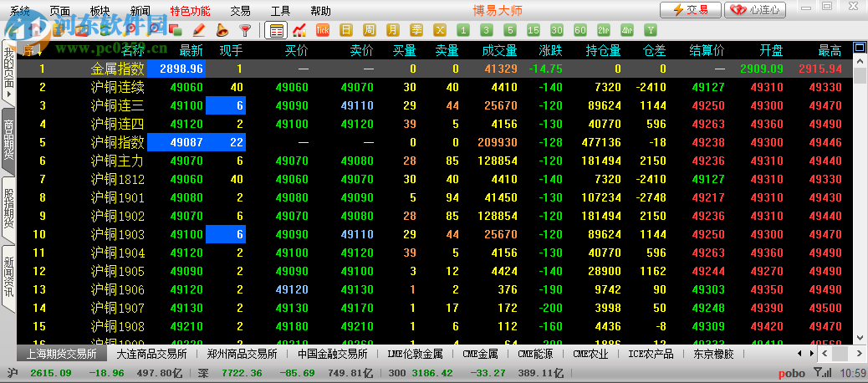Click the Tick chart icon
Viewport: 868px width, 383px height.
[x=323, y=30]
